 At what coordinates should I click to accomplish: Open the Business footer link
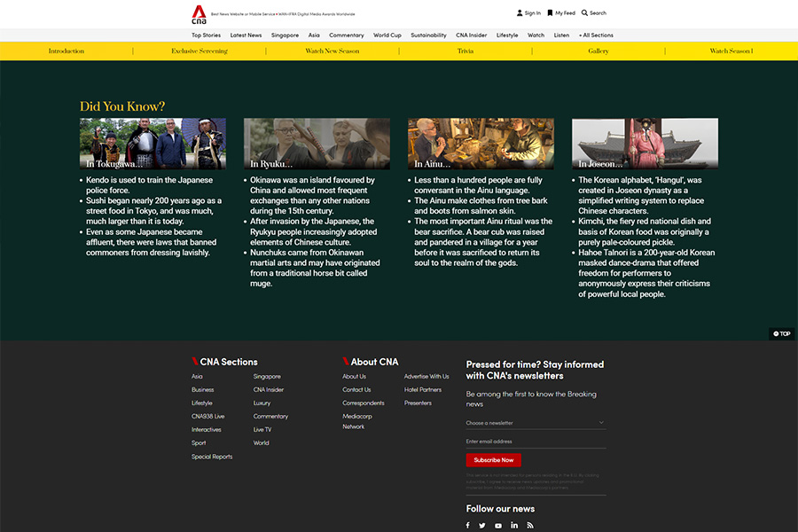coord(202,390)
